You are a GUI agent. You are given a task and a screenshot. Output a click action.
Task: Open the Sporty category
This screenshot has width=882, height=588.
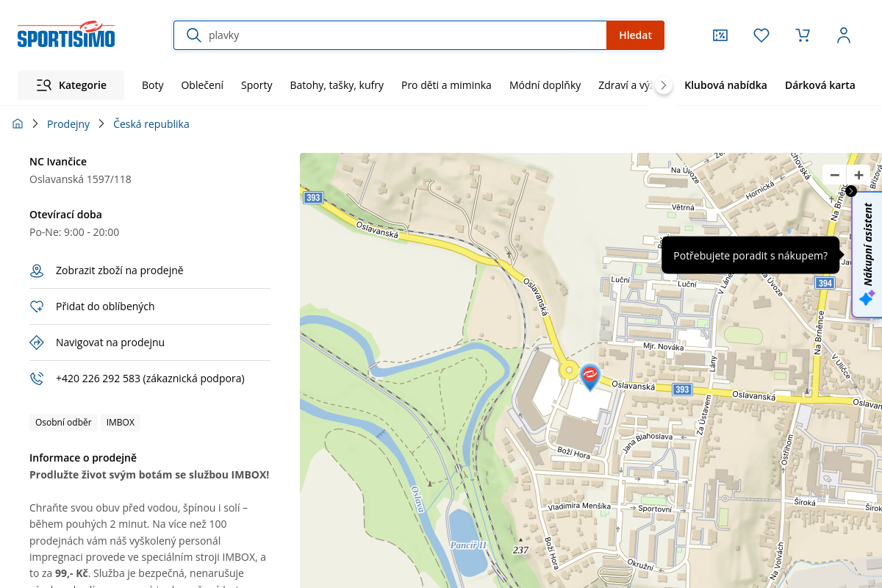coord(257,85)
